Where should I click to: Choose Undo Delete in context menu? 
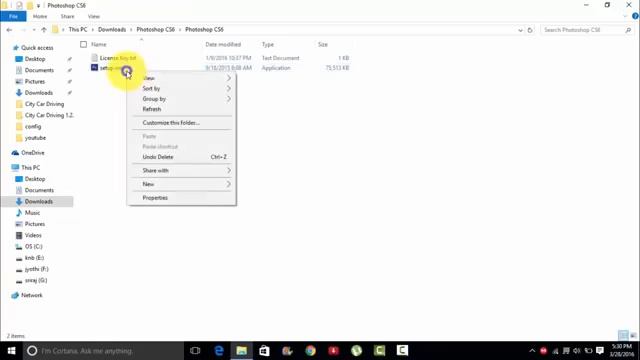(x=182, y=157)
